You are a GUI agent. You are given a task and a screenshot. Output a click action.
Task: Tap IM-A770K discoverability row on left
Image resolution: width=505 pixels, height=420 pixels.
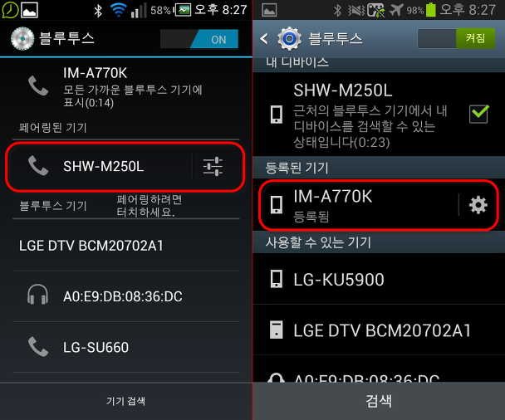[x=126, y=87]
